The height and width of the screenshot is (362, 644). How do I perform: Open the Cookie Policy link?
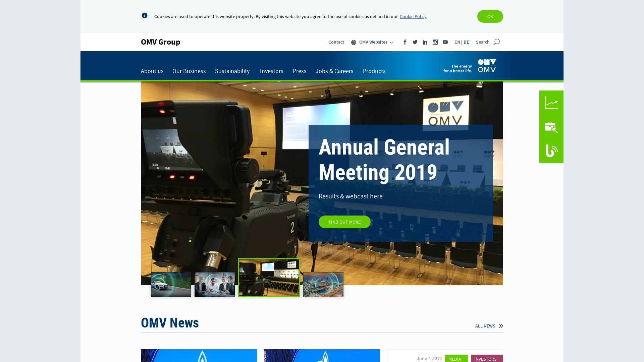413,16
